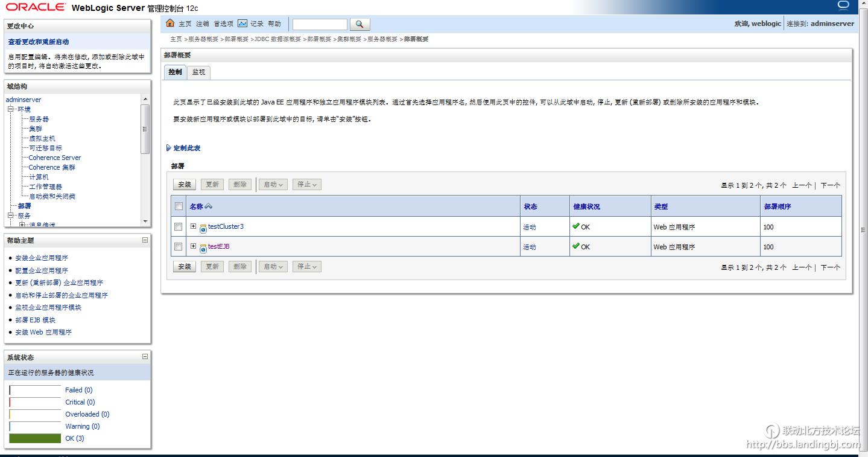Collapse the 帮助主题 panel with minus icon
Screen dimensions: 868x457
[145, 240]
